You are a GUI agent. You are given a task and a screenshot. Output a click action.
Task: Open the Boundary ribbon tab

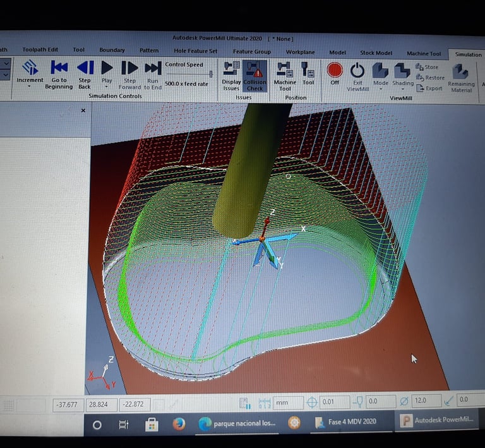coord(112,50)
